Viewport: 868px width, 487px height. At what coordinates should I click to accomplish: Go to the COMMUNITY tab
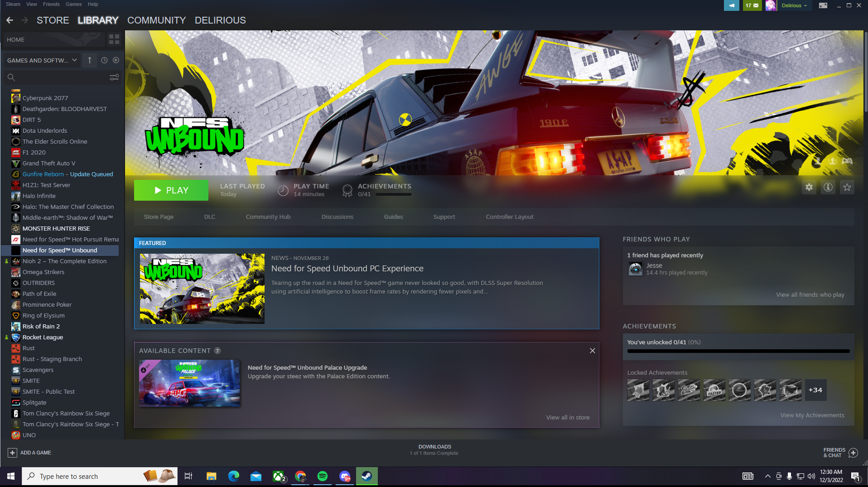tap(157, 20)
